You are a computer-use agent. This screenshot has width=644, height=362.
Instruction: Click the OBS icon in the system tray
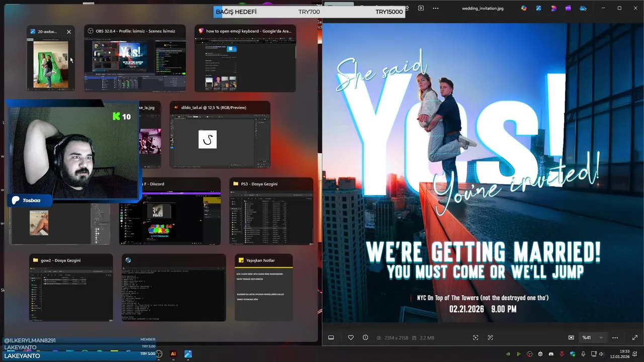pos(529,354)
